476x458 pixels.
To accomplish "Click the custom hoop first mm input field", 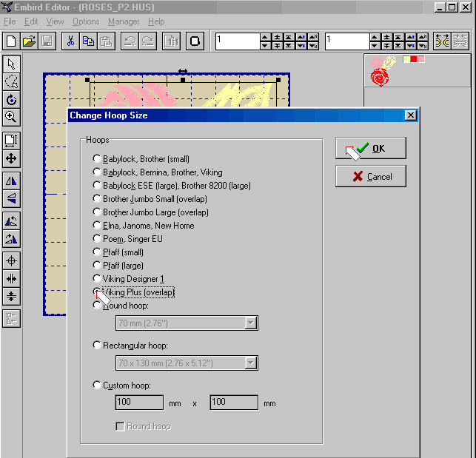I will 140,403.
